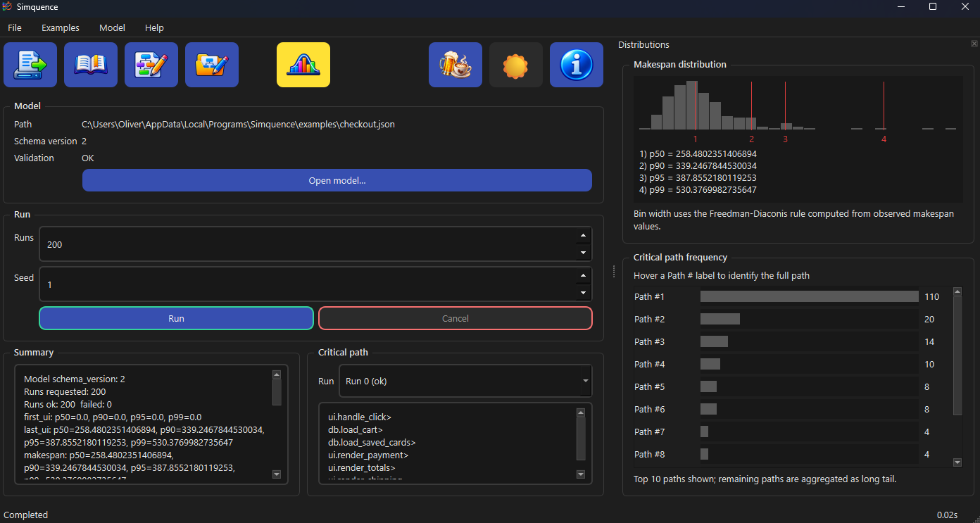Click the flowchart with pencil icon
The height and width of the screenshot is (523, 980).
click(x=151, y=65)
